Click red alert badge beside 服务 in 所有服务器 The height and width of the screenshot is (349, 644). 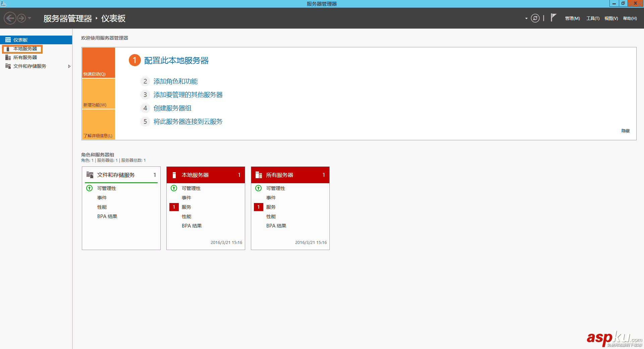259,207
